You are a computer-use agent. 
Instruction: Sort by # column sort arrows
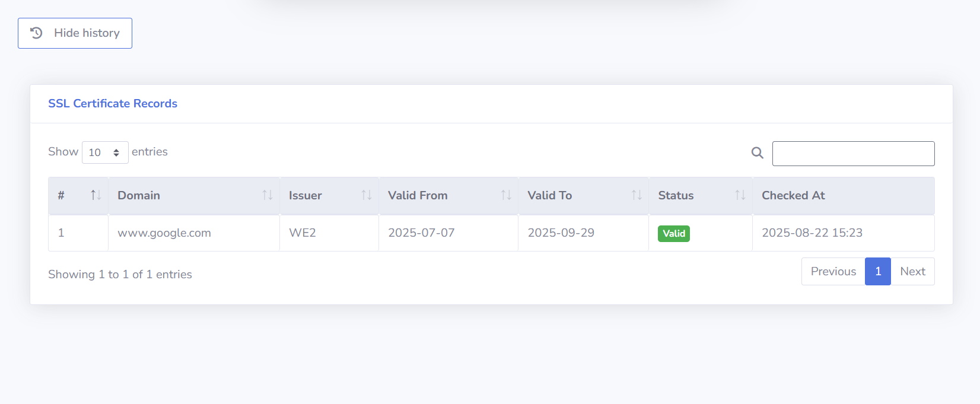click(x=96, y=195)
